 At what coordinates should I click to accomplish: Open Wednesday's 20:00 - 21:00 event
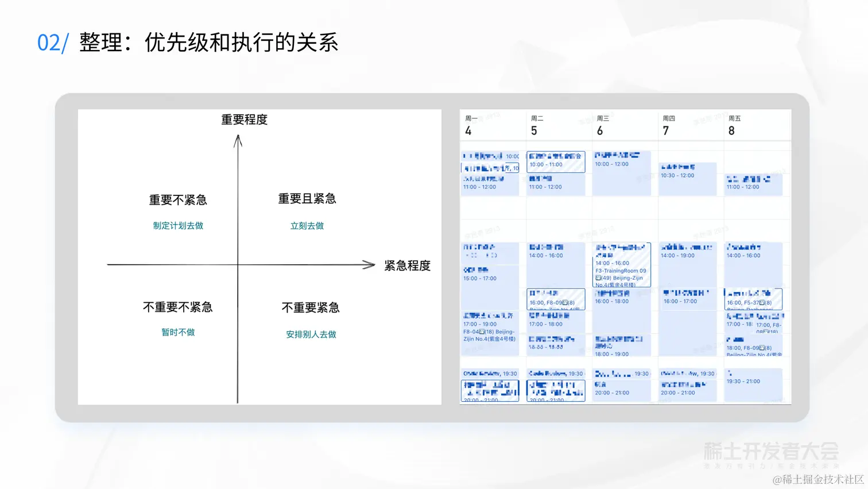point(622,391)
